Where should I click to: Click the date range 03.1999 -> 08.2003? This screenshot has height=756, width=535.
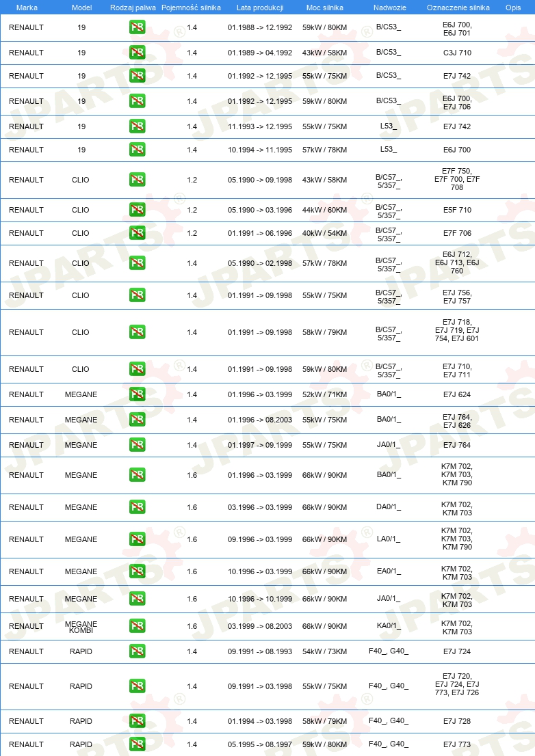click(260, 626)
